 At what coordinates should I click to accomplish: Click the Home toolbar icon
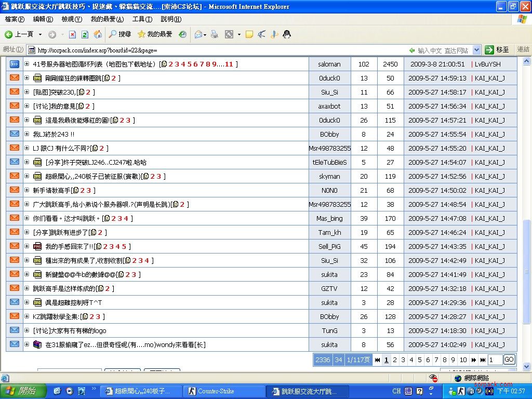point(98,34)
